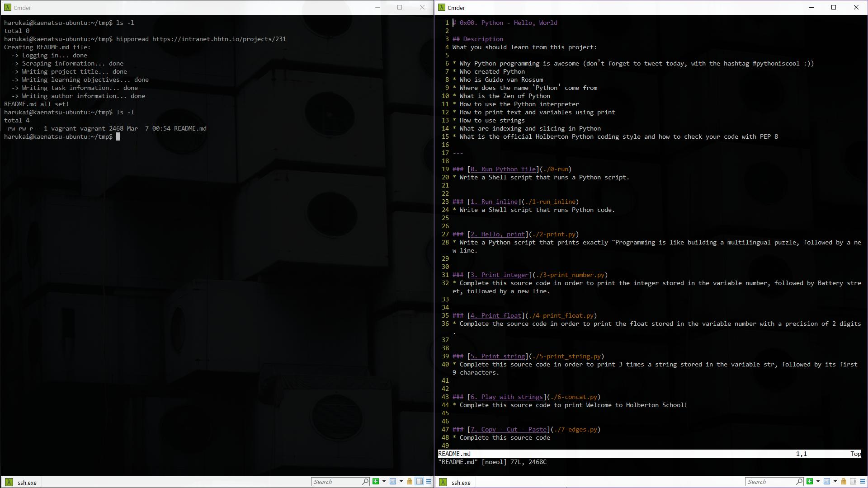Click the '0. Run Python file' markdown link
The width and height of the screenshot is (868, 488).
pyautogui.click(x=503, y=169)
